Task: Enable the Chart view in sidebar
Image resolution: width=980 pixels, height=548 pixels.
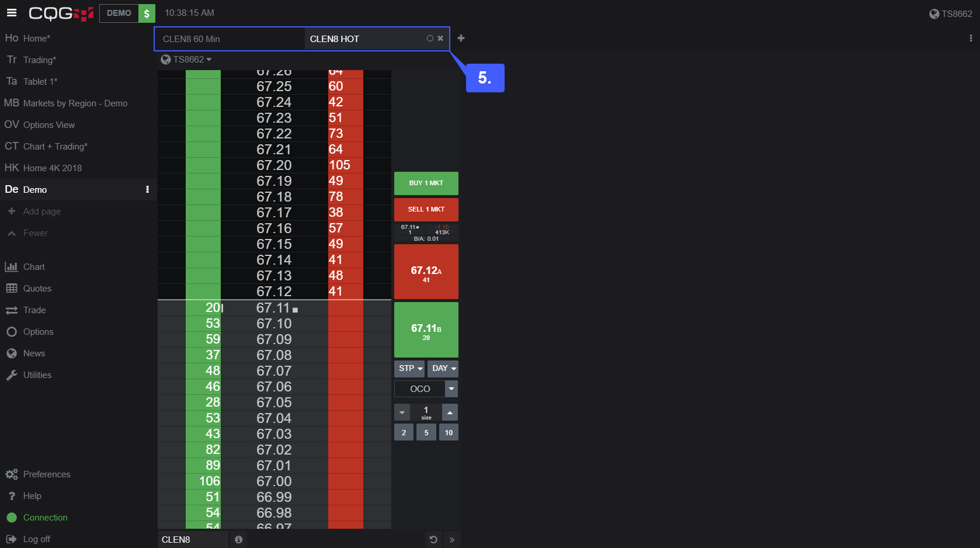Action: pos(33,266)
